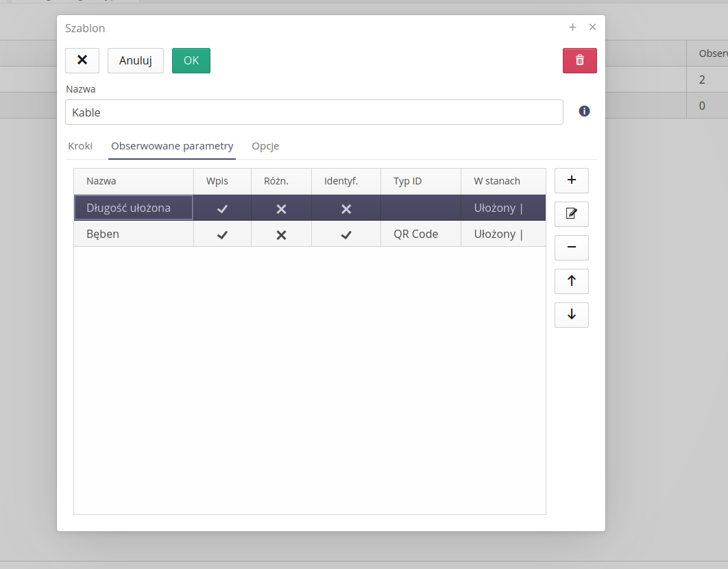This screenshot has width=728, height=569.
Task: Click the X cancel icon near Anuluj
Action: (82, 60)
